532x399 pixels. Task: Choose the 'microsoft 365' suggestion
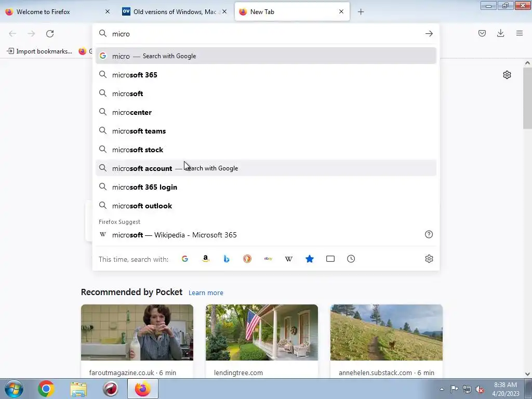[x=265, y=75]
